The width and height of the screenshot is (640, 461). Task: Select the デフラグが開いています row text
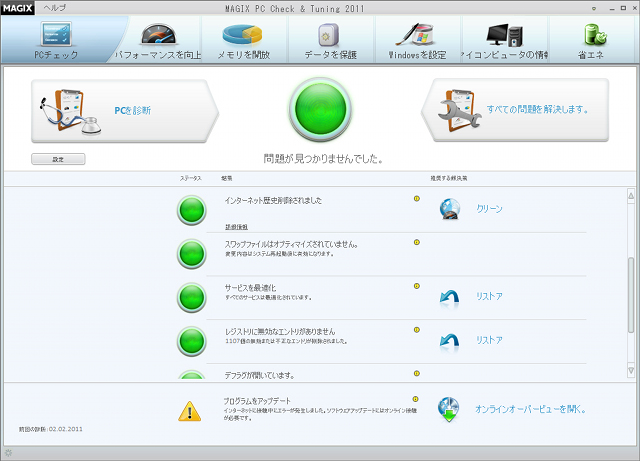coord(260,375)
